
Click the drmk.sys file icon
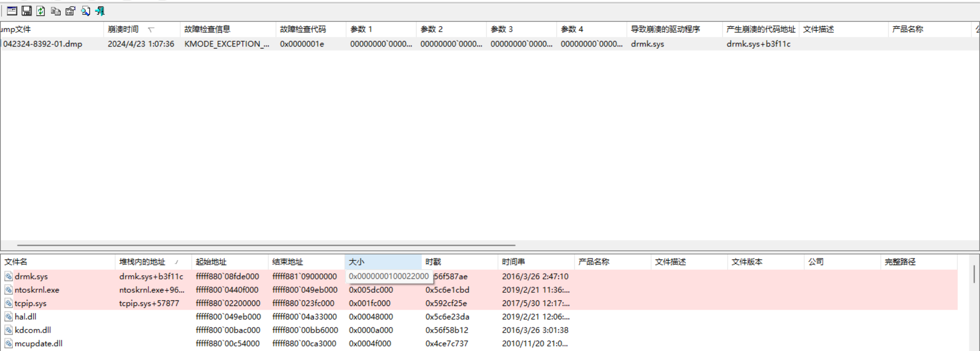tap(9, 276)
